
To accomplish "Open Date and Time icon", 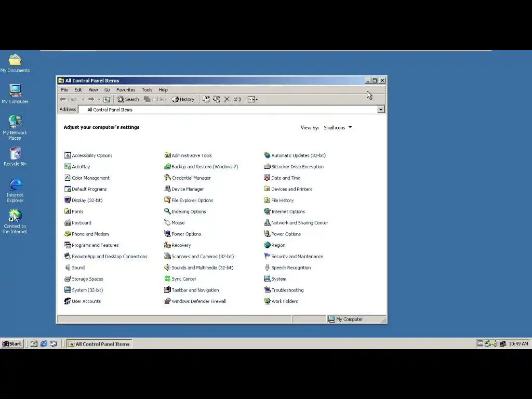I will coord(267,178).
